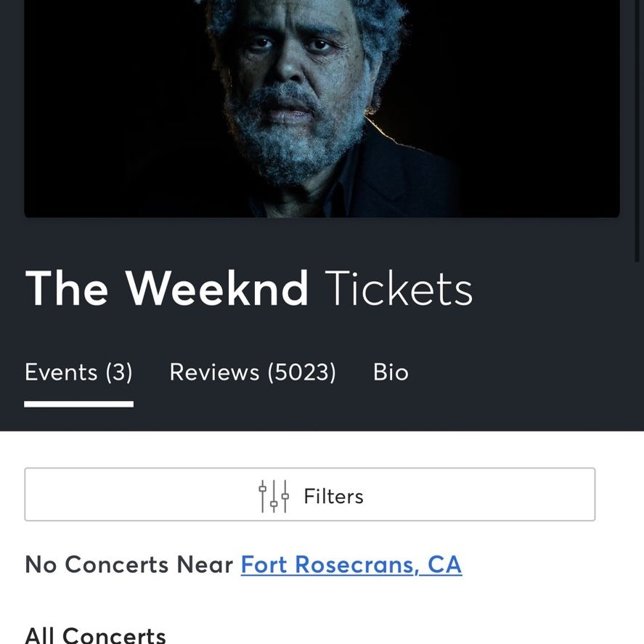The height and width of the screenshot is (644, 644).
Task: Click the Filters text label
Action: click(x=333, y=496)
